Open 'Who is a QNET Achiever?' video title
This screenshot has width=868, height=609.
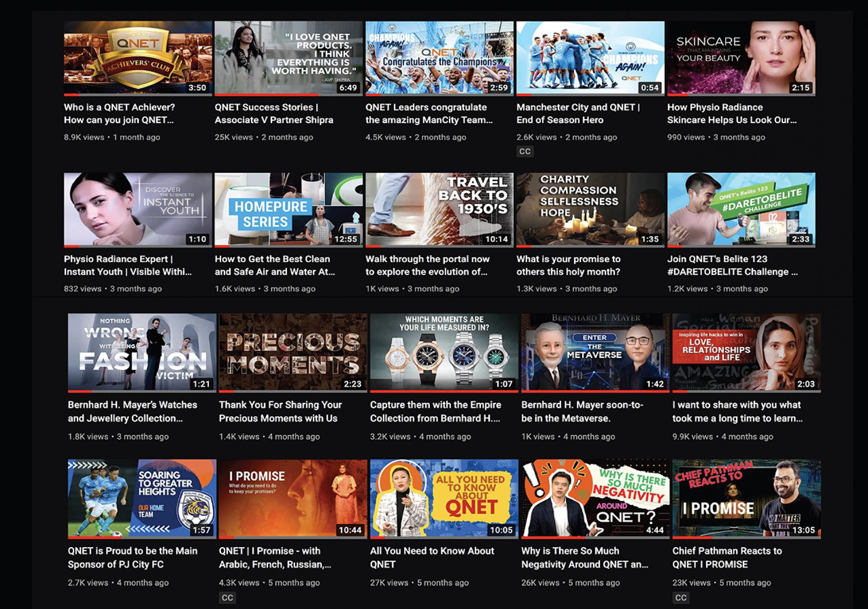[x=119, y=114]
